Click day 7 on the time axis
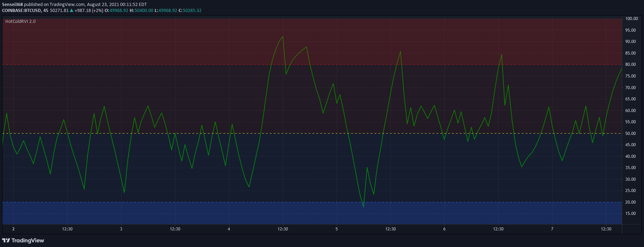Viewport: 644px width, 247px height. point(552,229)
